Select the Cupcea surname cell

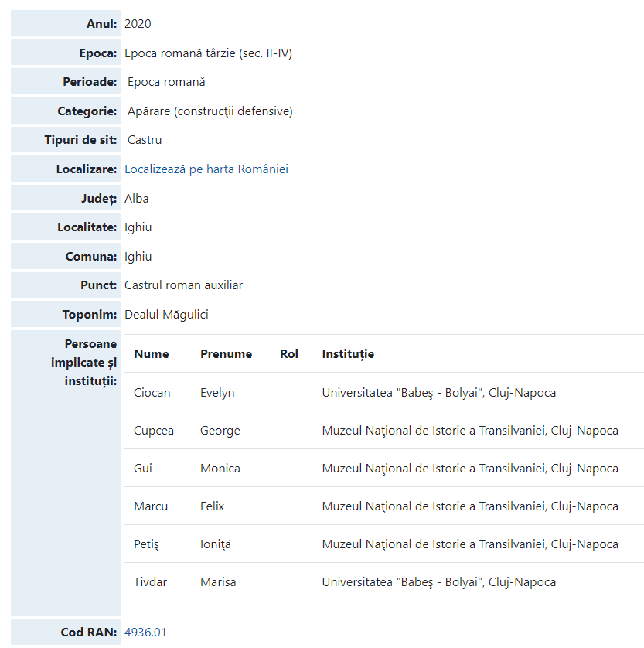[x=154, y=431]
